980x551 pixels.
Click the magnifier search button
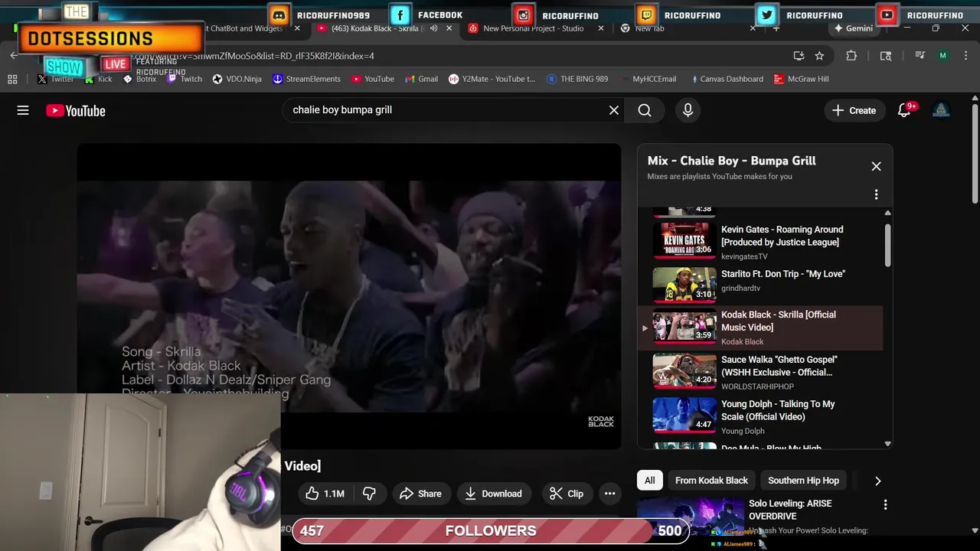[x=645, y=110]
